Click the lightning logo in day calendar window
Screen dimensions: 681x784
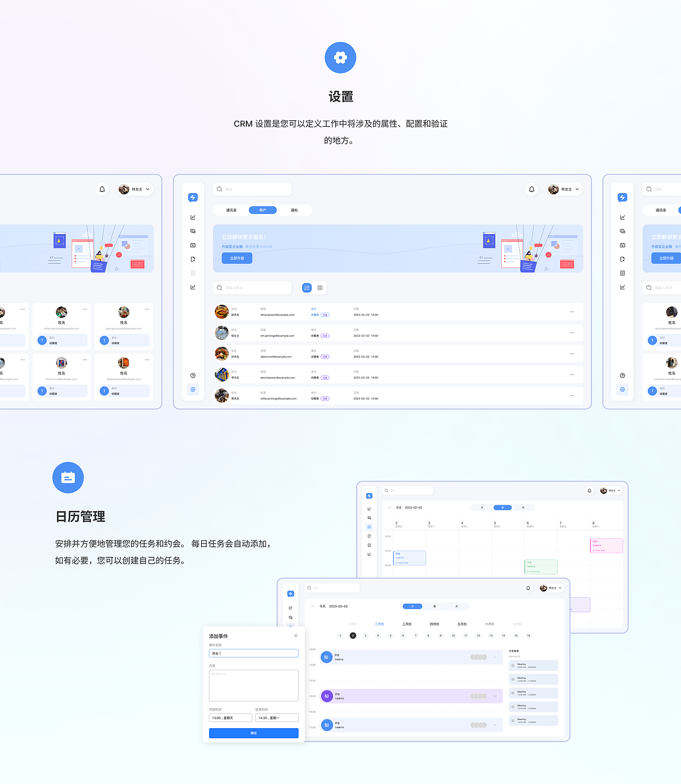pos(290,594)
